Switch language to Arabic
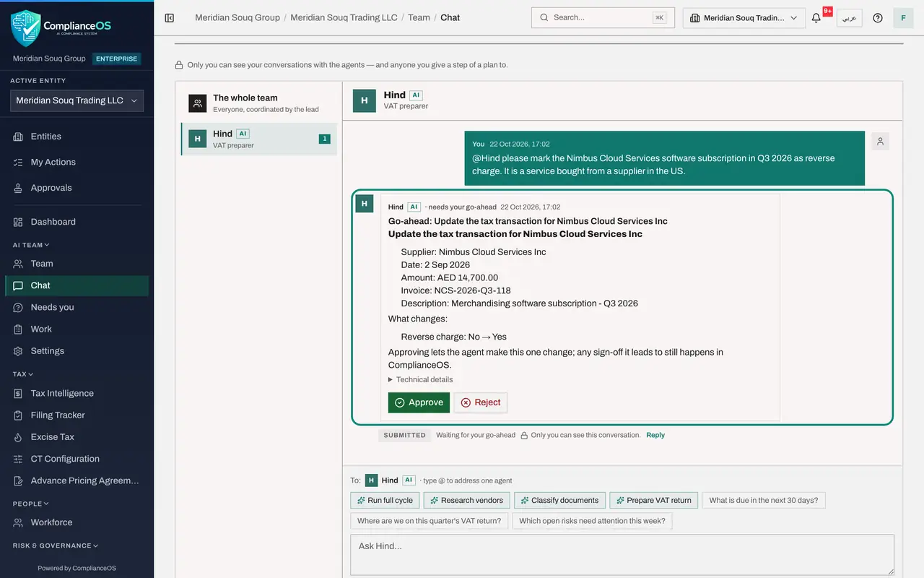This screenshot has height=578, width=924. (x=850, y=18)
